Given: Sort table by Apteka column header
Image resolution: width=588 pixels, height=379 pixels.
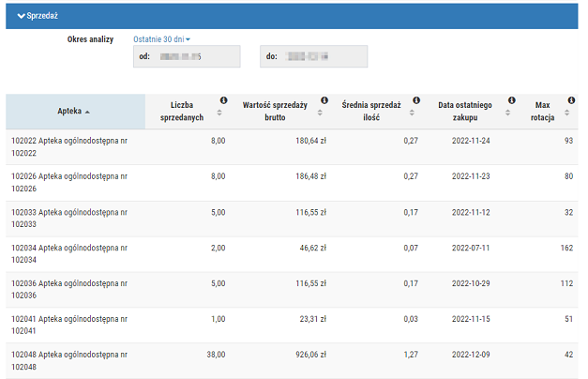Looking at the screenshot, I should pos(74,112).
